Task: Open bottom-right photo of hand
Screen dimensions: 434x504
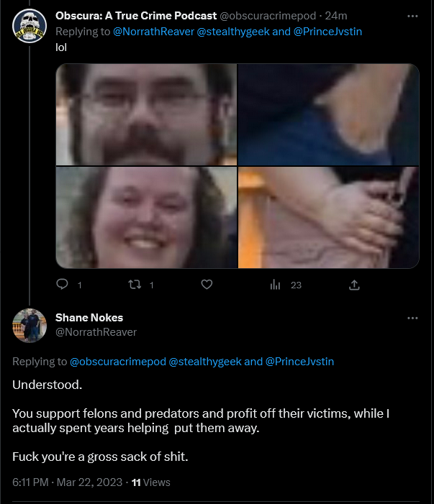Action: (x=329, y=217)
